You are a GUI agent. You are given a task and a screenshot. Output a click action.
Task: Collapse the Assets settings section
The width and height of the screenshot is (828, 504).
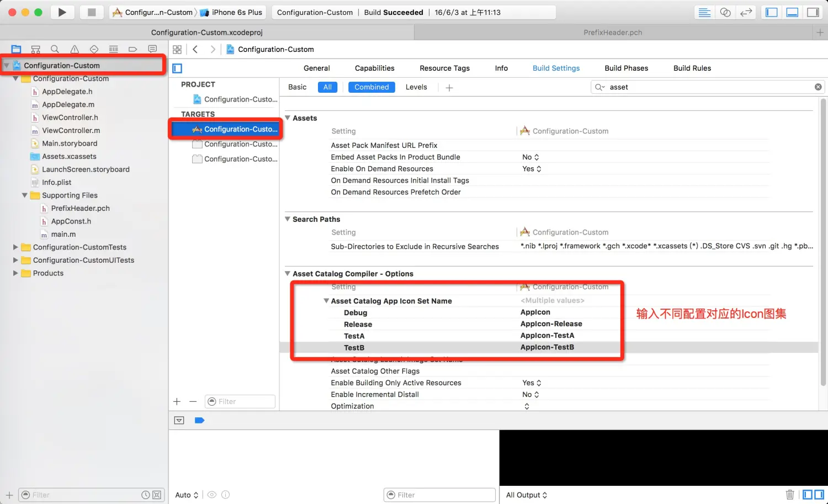point(288,118)
